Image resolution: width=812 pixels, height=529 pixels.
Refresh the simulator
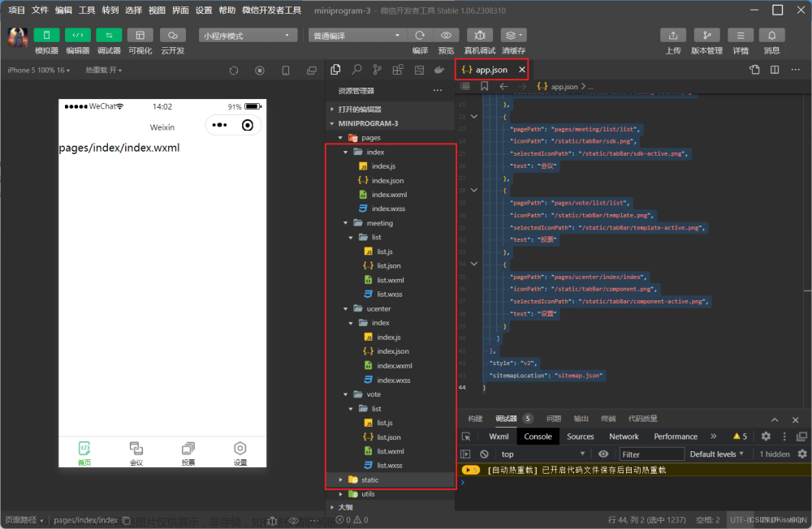pos(234,71)
